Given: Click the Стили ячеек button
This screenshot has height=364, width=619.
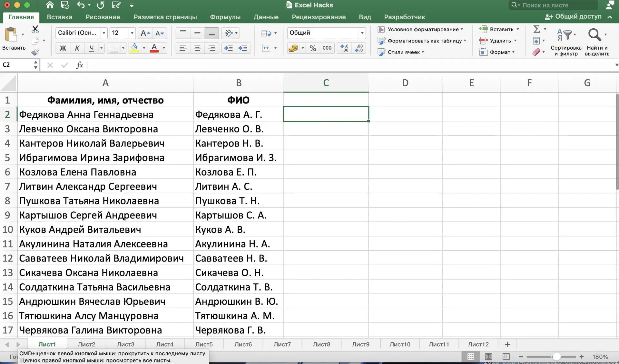Looking at the screenshot, I should pos(401,52).
